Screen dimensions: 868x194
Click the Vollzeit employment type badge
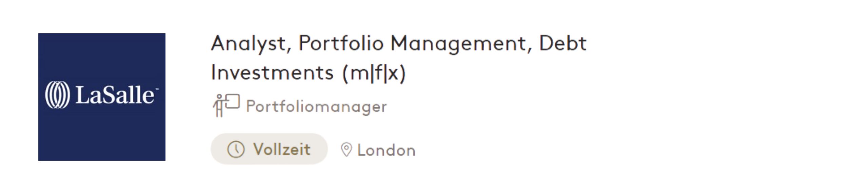pos(269,149)
